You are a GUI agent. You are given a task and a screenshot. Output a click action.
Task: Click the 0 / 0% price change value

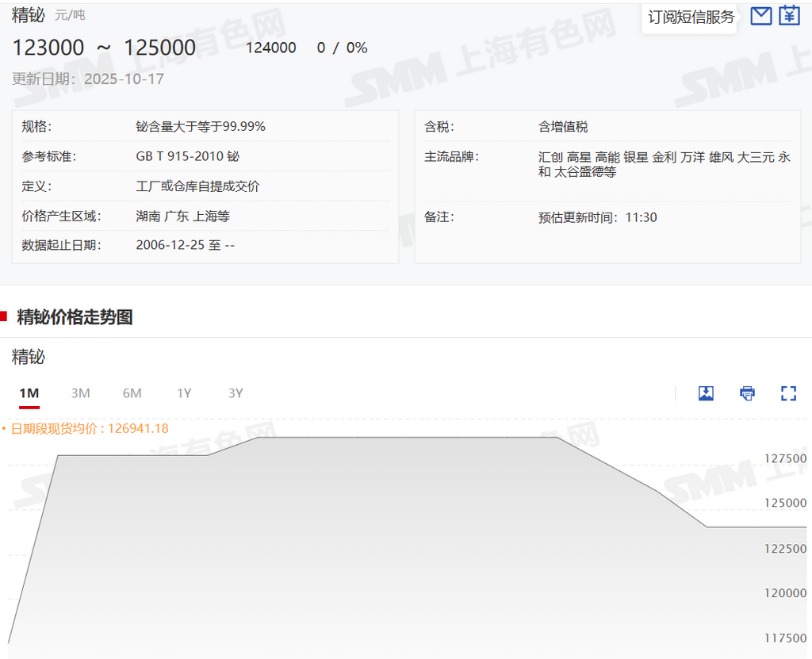[342, 48]
